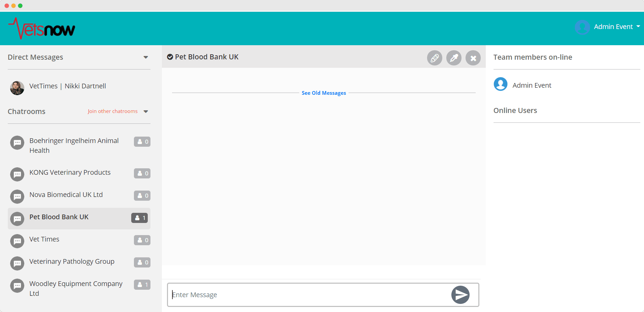644x312 pixels.
Task: Click Join other chatrooms link
Action: [113, 111]
